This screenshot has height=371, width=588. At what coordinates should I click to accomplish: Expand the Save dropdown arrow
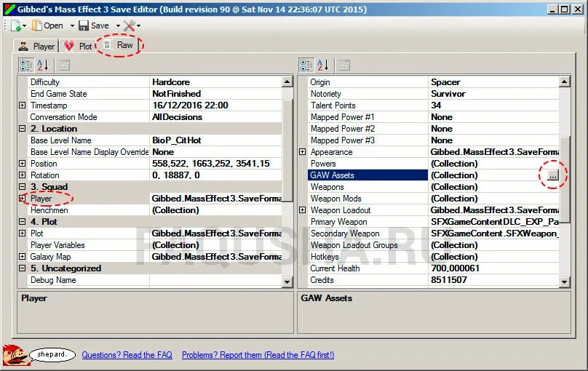(x=118, y=26)
